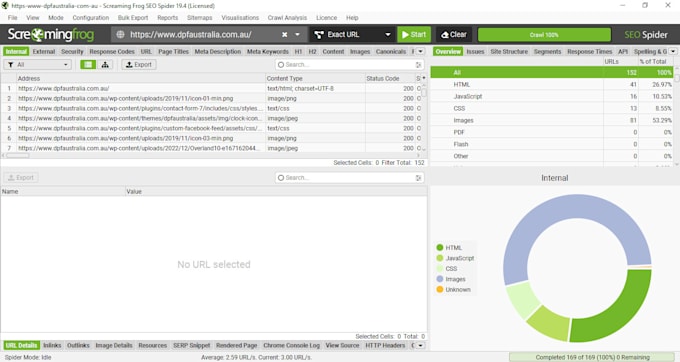Switch to the Response Codes tab

point(112,52)
